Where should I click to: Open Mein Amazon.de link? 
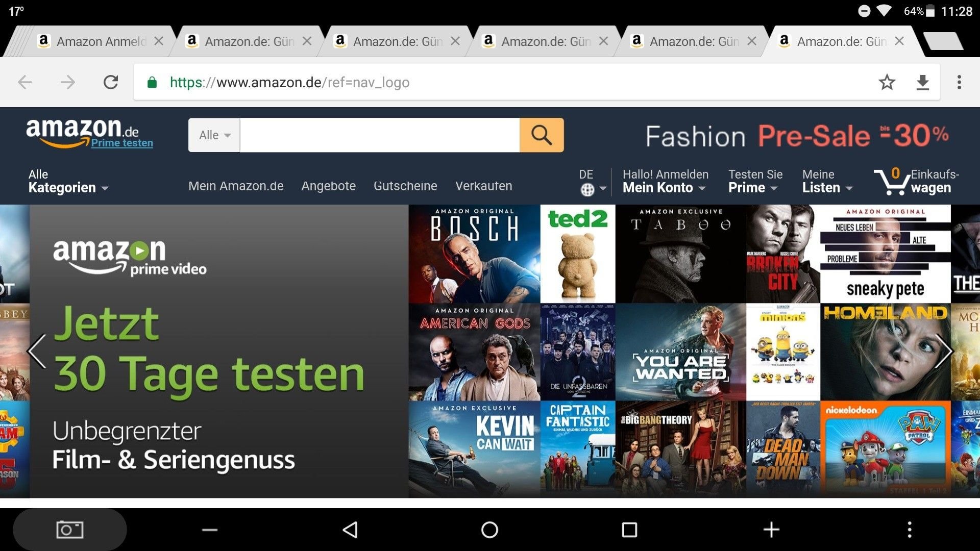tap(236, 186)
